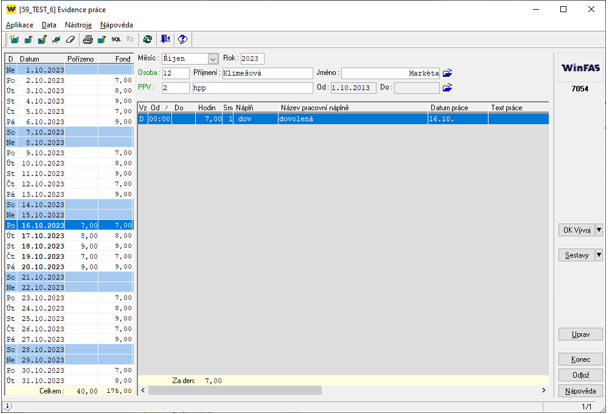
Task: Click the Jméno field with Markéta
Action: pyautogui.click(x=390, y=73)
